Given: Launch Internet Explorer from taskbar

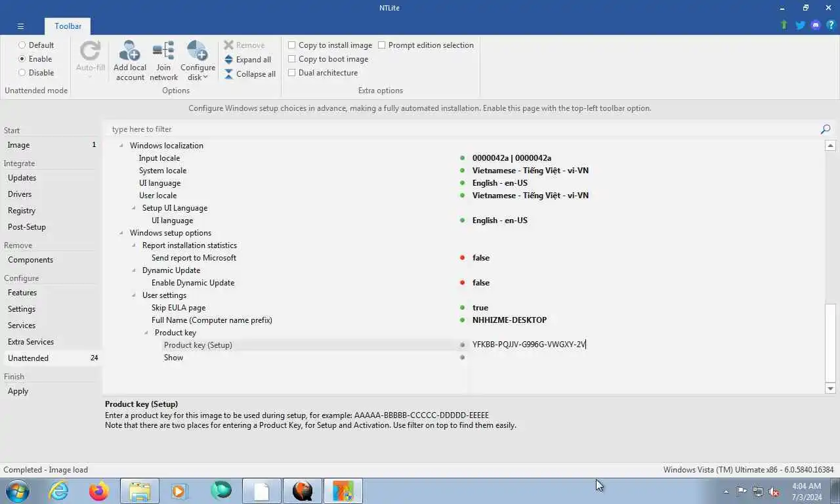Looking at the screenshot, I should tap(58, 491).
